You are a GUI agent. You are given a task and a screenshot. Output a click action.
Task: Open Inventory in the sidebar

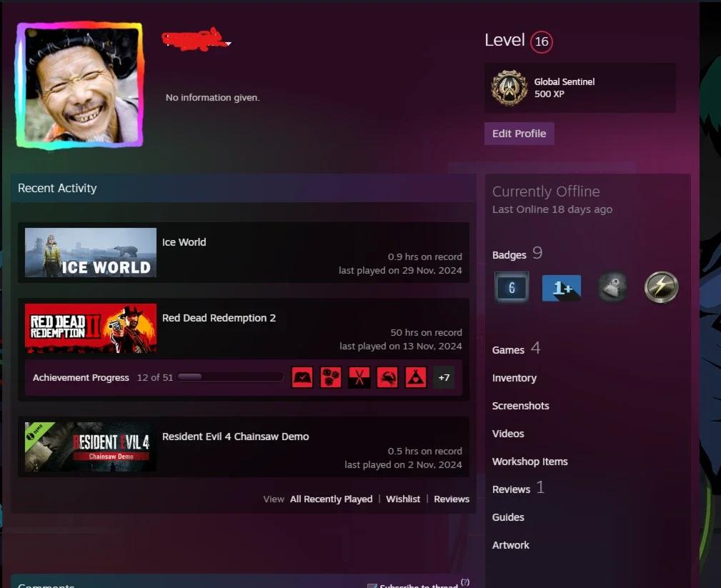click(514, 378)
